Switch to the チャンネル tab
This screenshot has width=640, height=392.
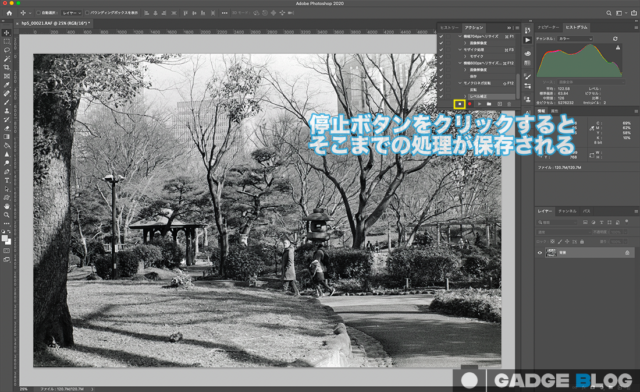(x=567, y=211)
